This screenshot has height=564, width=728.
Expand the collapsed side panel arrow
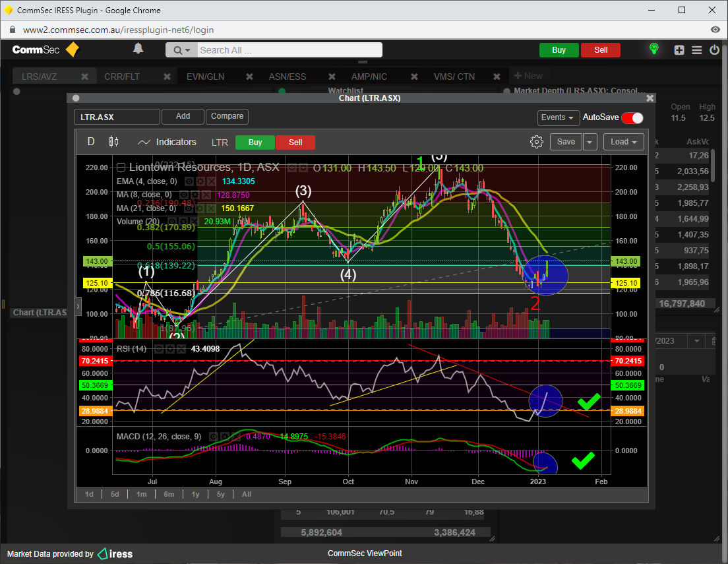pyautogui.click(x=78, y=306)
